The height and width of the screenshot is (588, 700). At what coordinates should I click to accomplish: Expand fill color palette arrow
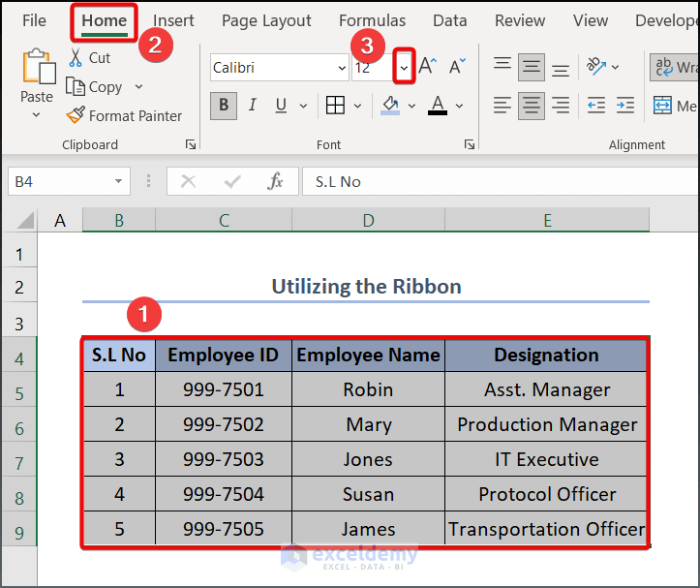(411, 106)
